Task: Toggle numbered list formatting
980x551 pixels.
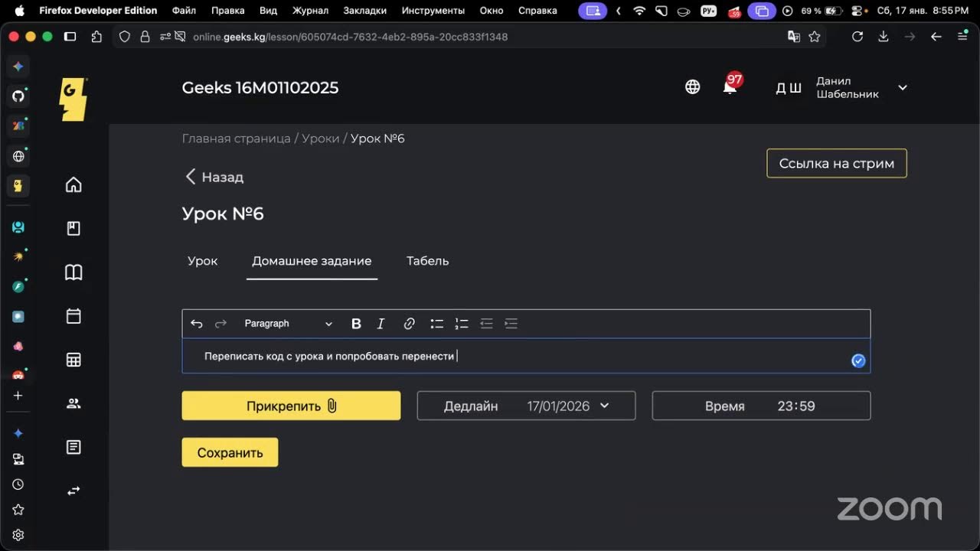Action: click(461, 324)
